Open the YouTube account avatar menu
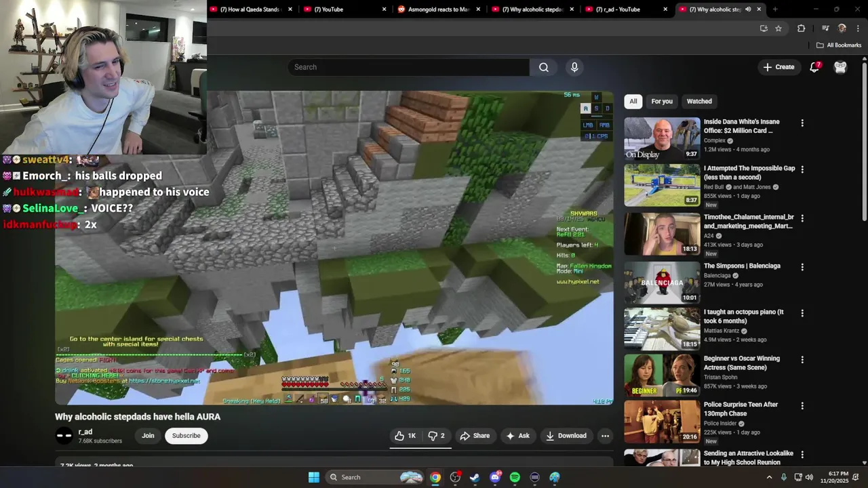This screenshot has width=868, height=488. click(840, 67)
